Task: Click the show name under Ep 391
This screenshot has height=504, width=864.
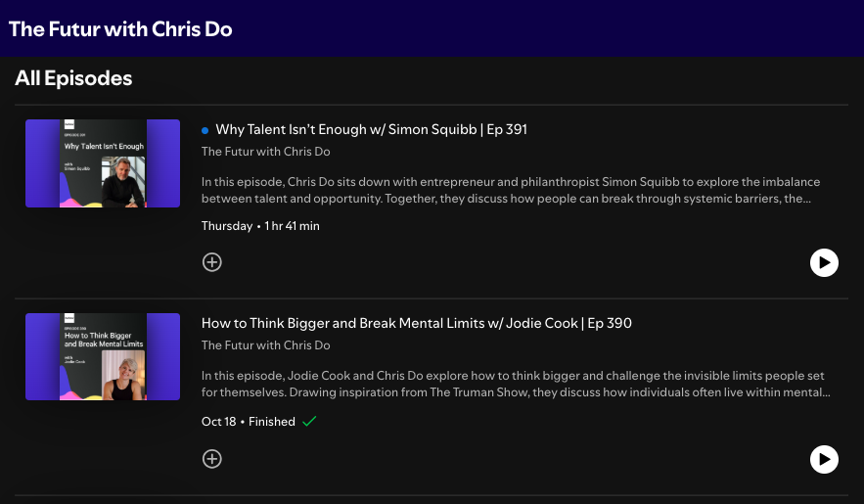Action: coord(265,152)
